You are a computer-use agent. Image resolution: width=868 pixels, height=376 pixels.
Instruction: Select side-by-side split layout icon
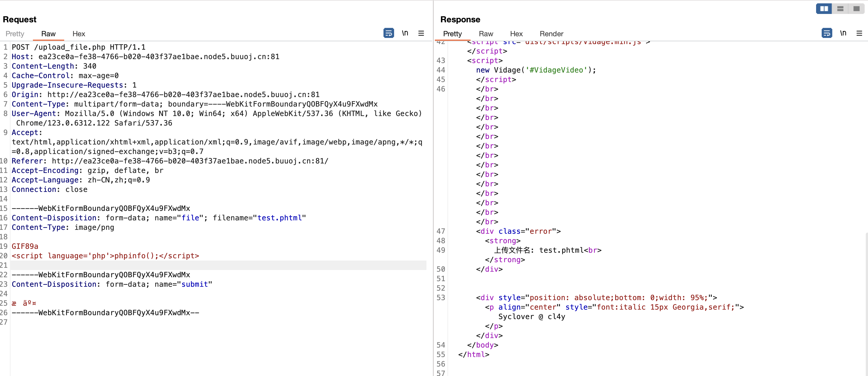tap(824, 9)
